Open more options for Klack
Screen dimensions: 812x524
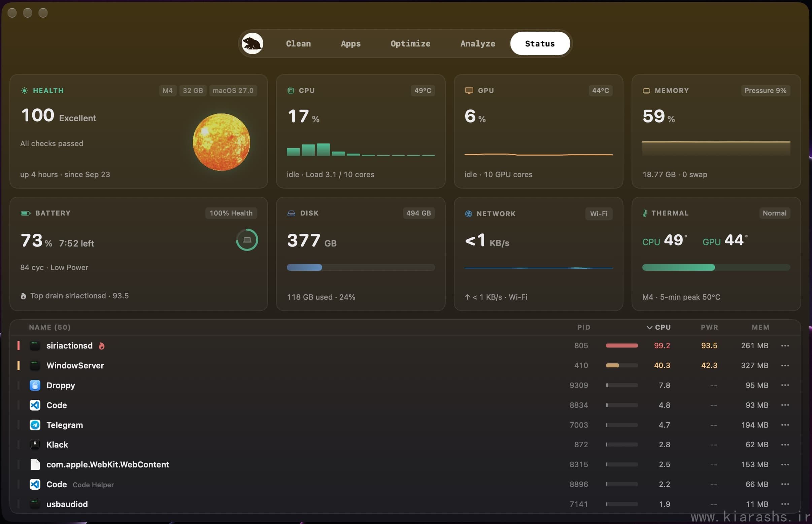point(785,445)
